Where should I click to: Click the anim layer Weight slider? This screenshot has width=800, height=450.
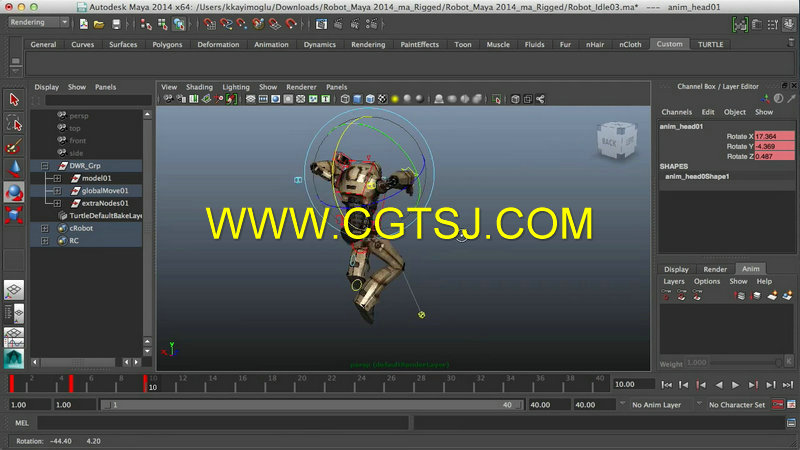pyautogui.click(x=745, y=363)
